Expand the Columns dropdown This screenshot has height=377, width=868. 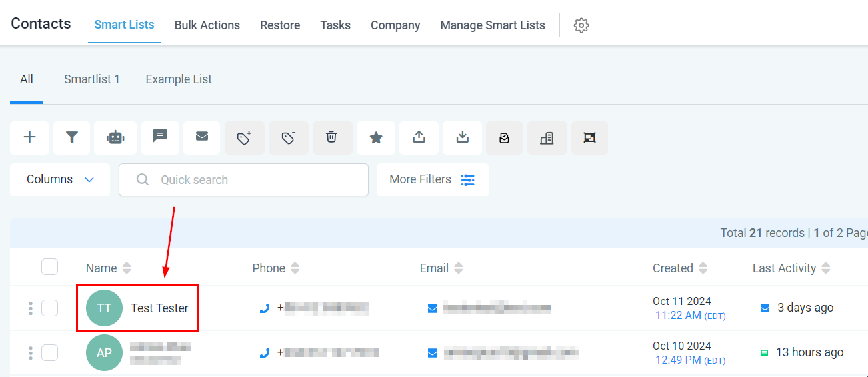pyautogui.click(x=60, y=180)
